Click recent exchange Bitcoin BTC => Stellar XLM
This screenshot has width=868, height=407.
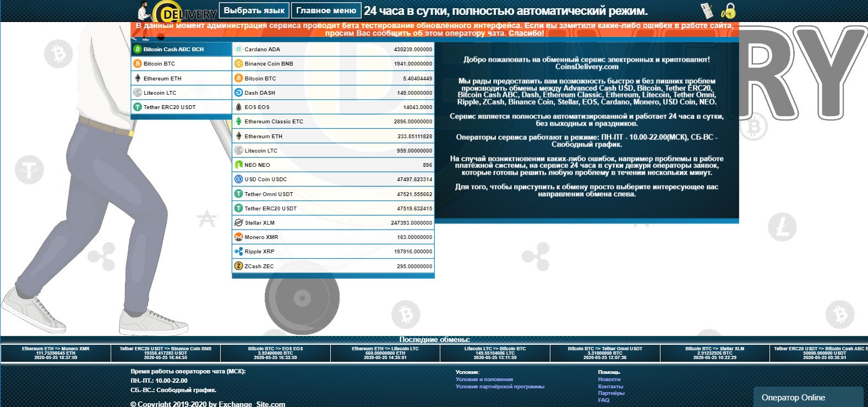[714, 353]
